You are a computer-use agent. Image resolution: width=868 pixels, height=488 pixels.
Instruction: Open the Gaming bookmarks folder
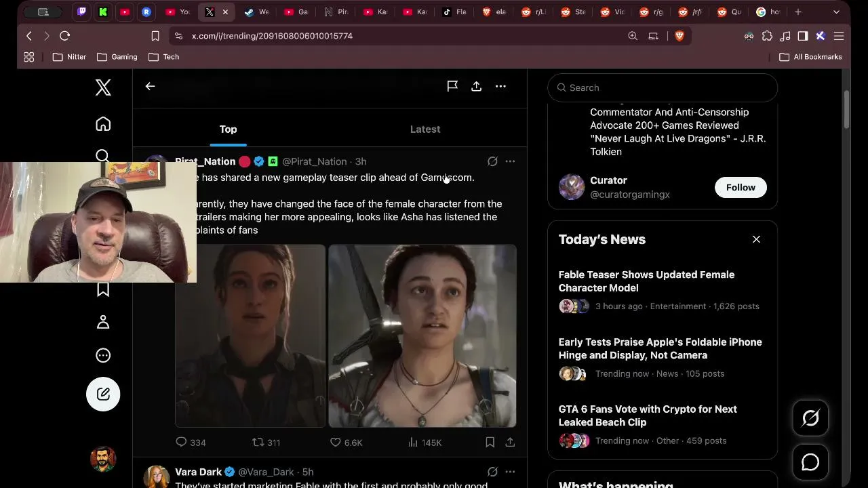pyautogui.click(x=117, y=57)
